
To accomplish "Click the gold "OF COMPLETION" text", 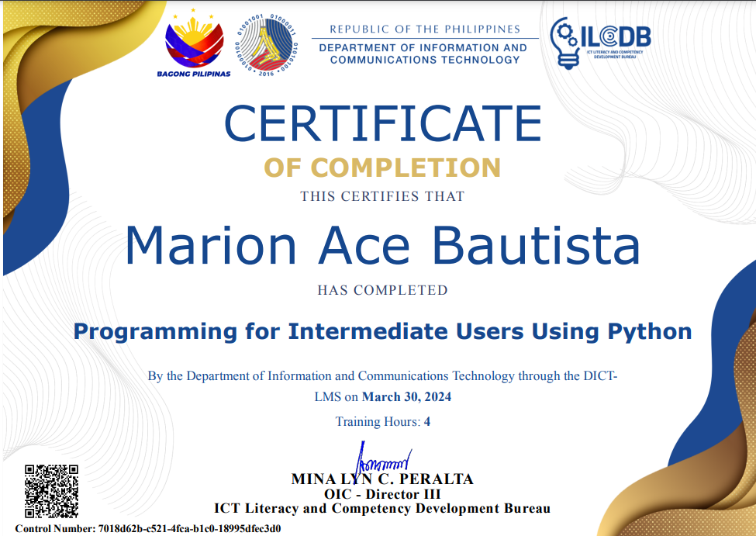I will coord(382,168).
